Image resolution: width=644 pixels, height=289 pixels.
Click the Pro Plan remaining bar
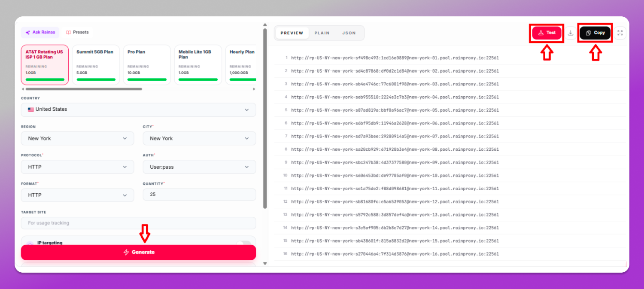[x=147, y=79]
